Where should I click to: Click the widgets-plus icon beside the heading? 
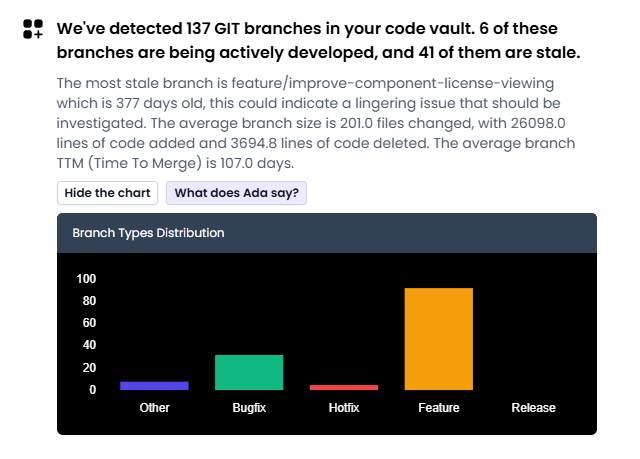click(33, 29)
